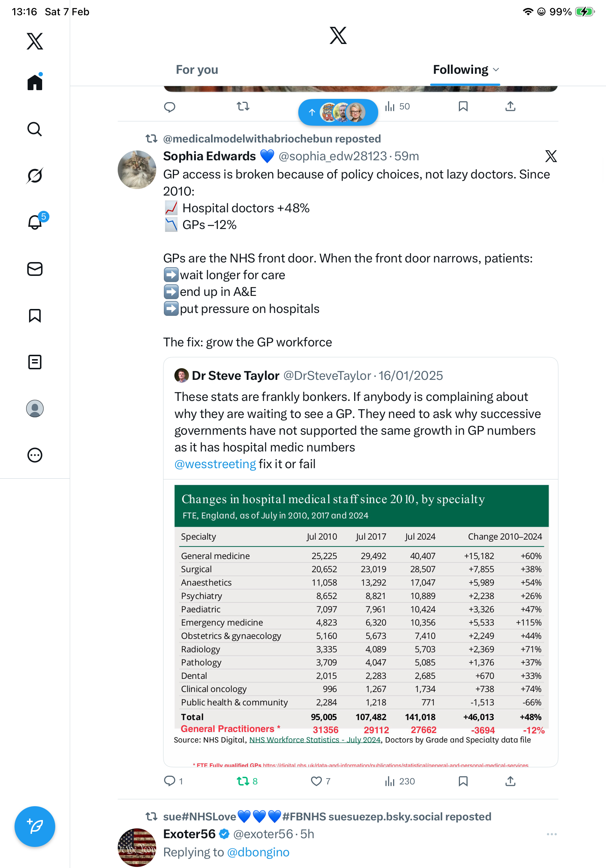This screenshot has height=868, width=606.
Task: Open the @wesstreeting mention link
Action: 215,464
